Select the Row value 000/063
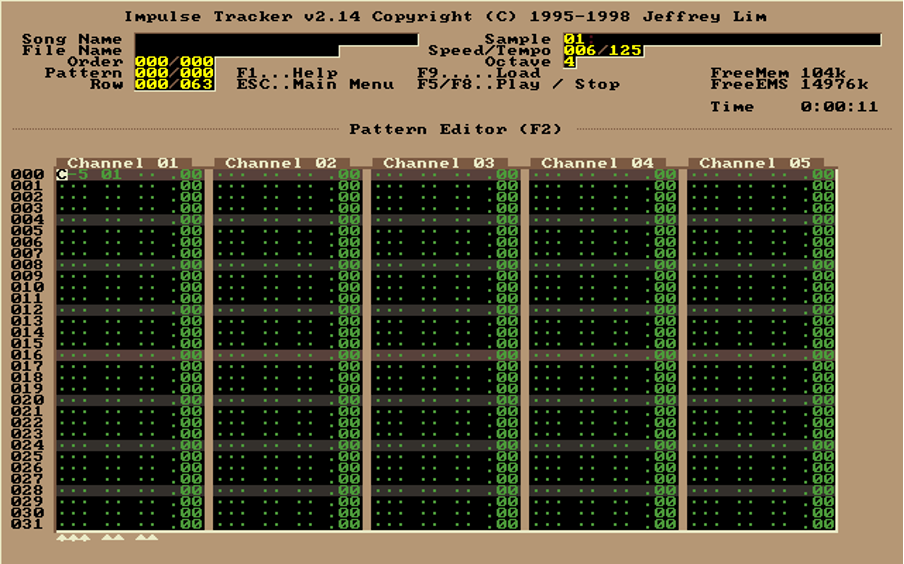Viewport: 904px width, 564px height. pyautogui.click(x=174, y=84)
